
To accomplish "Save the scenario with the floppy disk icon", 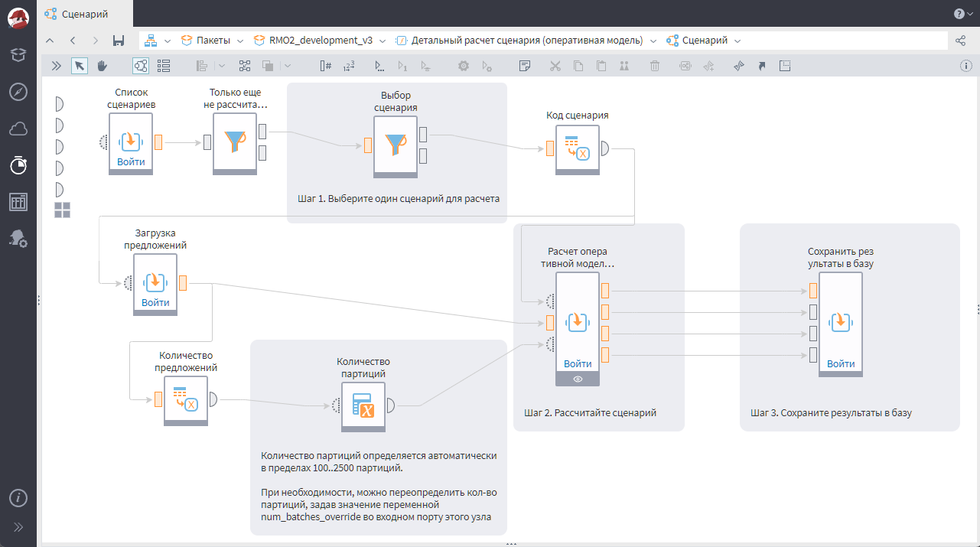I will pos(118,41).
